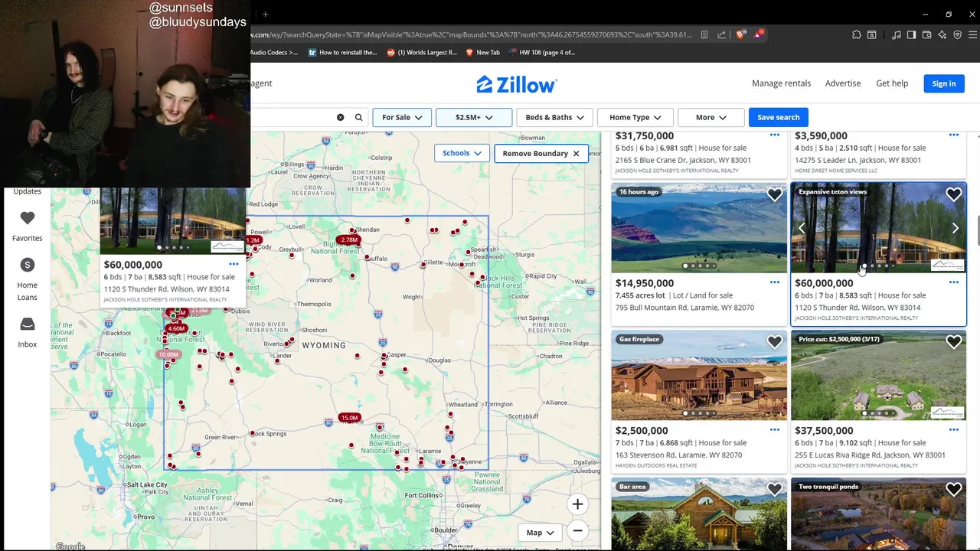Open the For Sale filter dropdown
This screenshot has width=980, height=551.
[402, 117]
